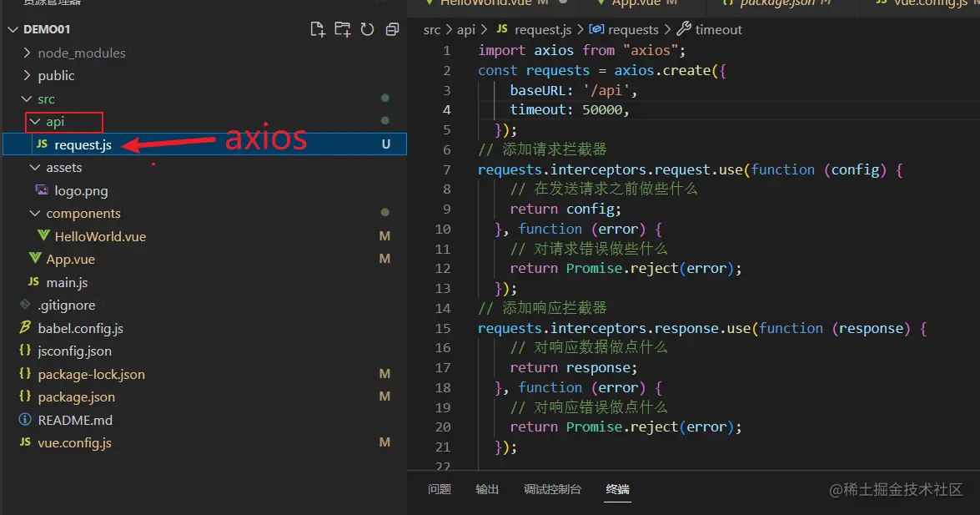
Task: Collapse all folders with the collapse icon
Action: pyautogui.click(x=393, y=28)
